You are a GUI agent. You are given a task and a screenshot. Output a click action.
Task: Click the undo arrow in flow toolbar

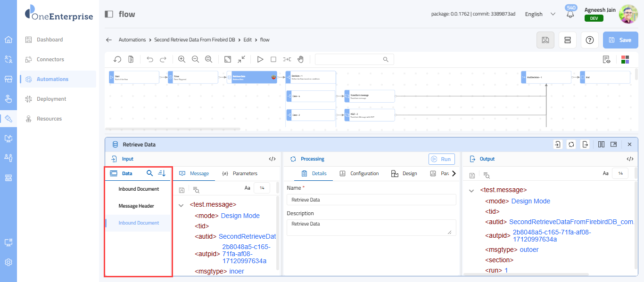[150, 59]
